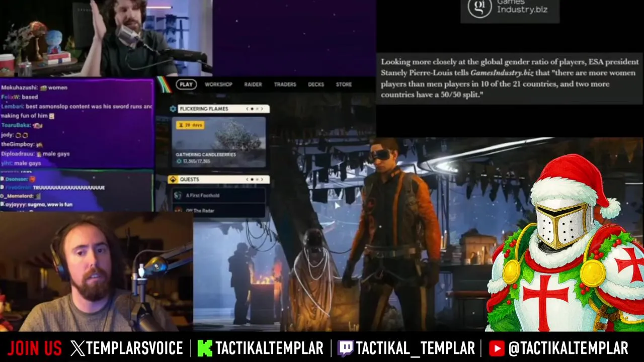Screen dimensions: 644x362
Task: Click chat username theGimpboy
Action: tap(17, 144)
